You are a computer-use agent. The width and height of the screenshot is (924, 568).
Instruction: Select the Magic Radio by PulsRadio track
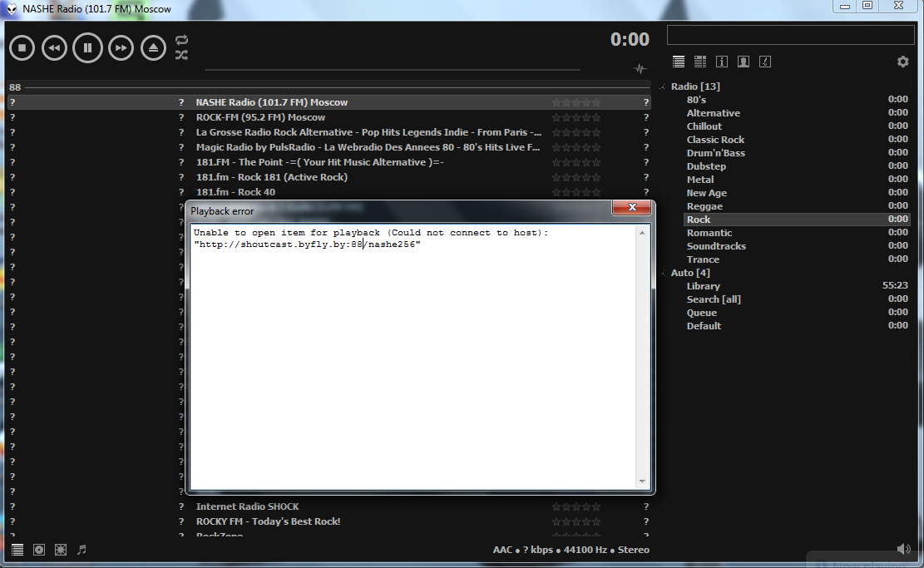coord(329,147)
